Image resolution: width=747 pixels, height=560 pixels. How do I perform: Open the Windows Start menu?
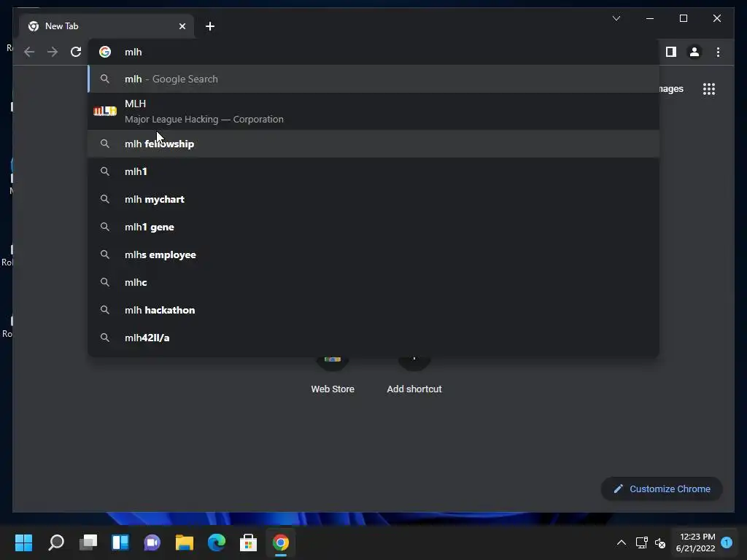coord(23,542)
